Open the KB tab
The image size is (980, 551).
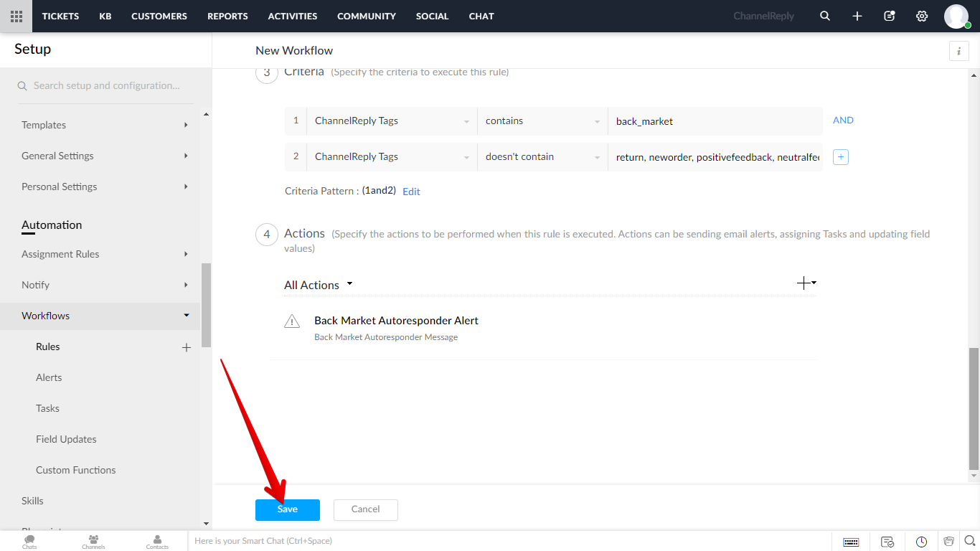105,16
